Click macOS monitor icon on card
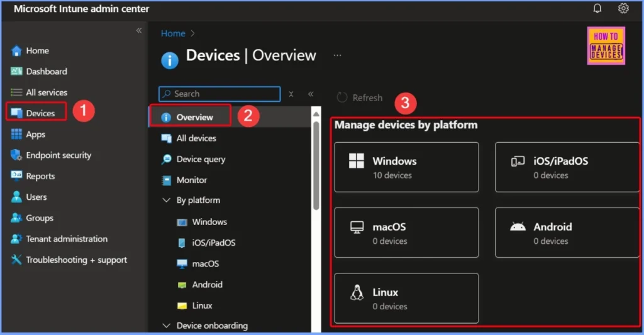This screenshot has width=644, height=335. pyautogui.click(x=357, y=227)
